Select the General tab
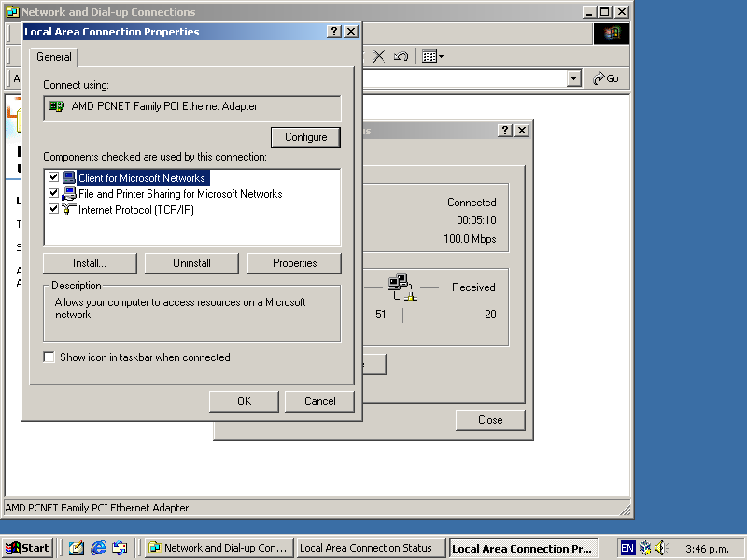The height and width of the screenshot is (560, 747). tap(54, 57)
